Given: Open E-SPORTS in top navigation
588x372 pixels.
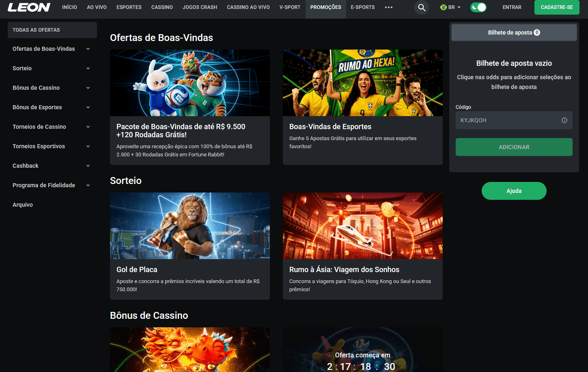Looking at the screenshot, I should (363, 7).
